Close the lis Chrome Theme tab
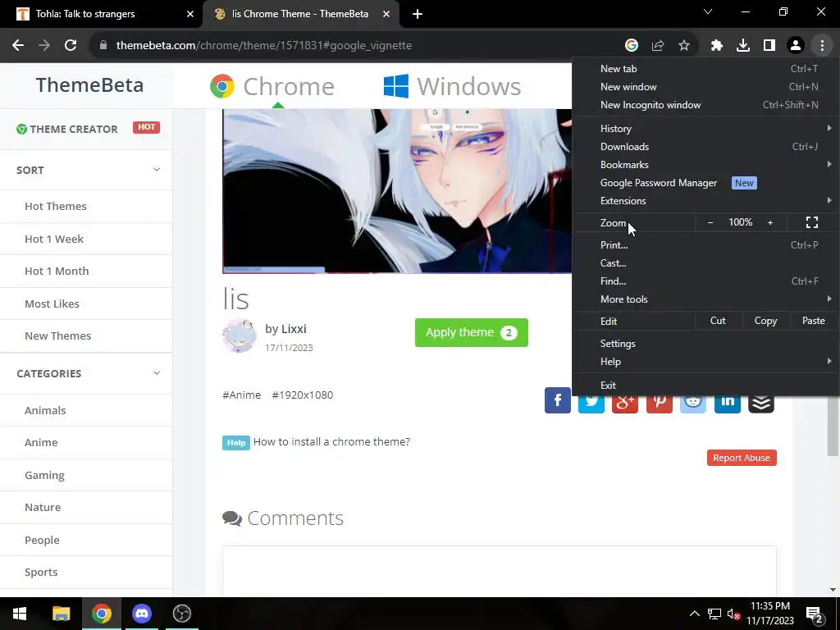This screenshot has width=840, height=630. [386, 15]
